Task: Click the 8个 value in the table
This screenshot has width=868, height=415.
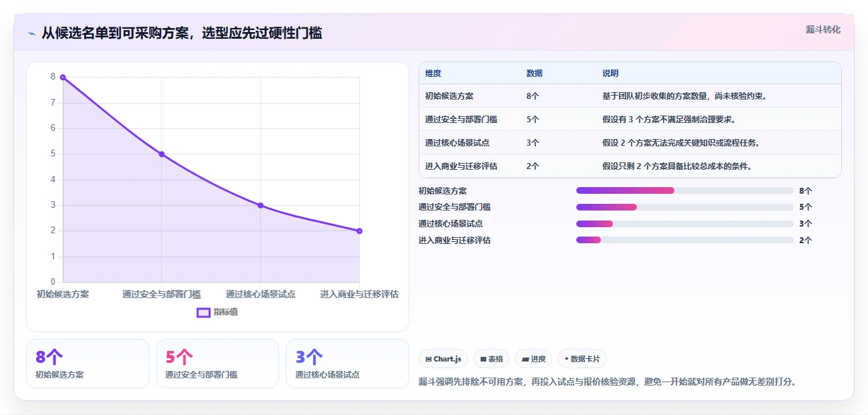Action: [x=533, y=96]
